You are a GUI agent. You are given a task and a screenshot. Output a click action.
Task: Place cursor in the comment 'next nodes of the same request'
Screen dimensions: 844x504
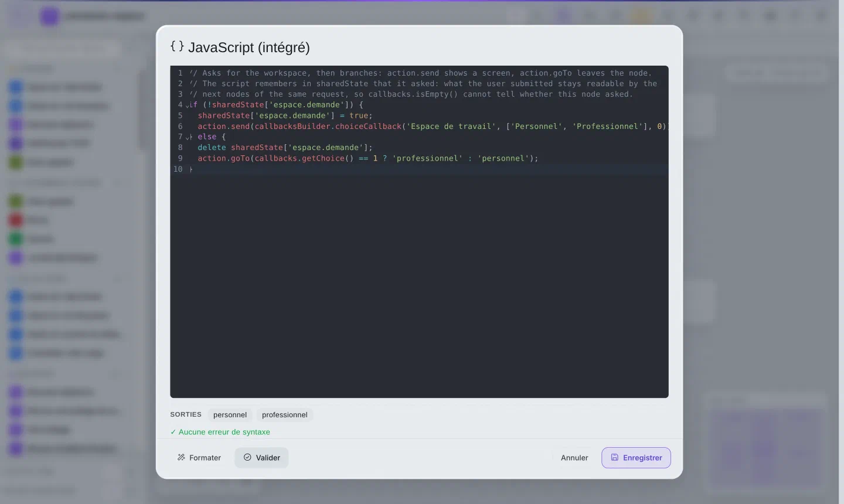(273, 94)
